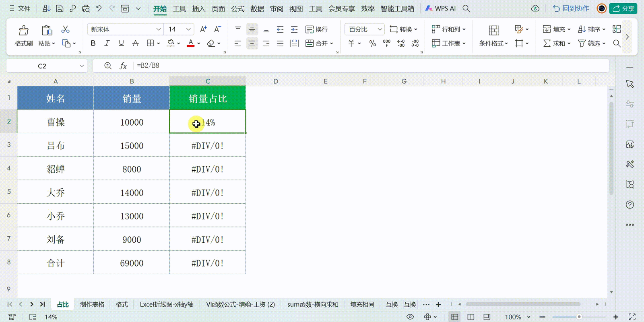Viewport: 644px width, 322px height.
Task: Click the zoom in plus icon
Action: click(x=616, y=317)
